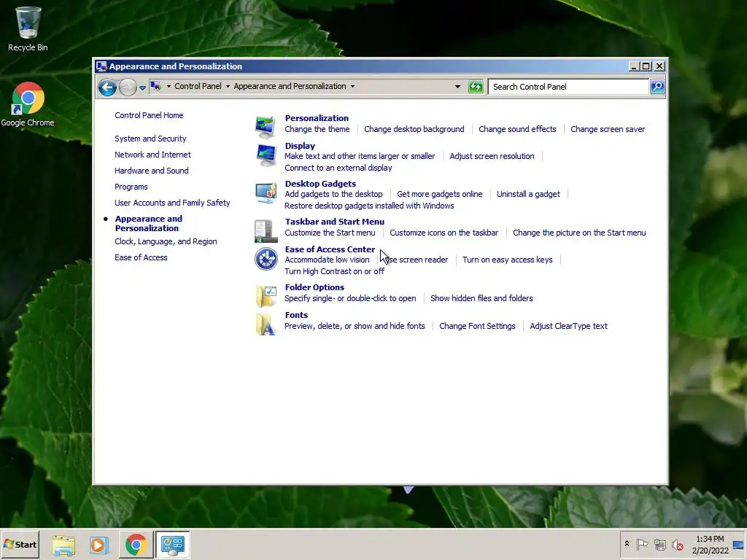Click Change sound effects link
This screenshot has height=560, width=747.
point(517,129)
